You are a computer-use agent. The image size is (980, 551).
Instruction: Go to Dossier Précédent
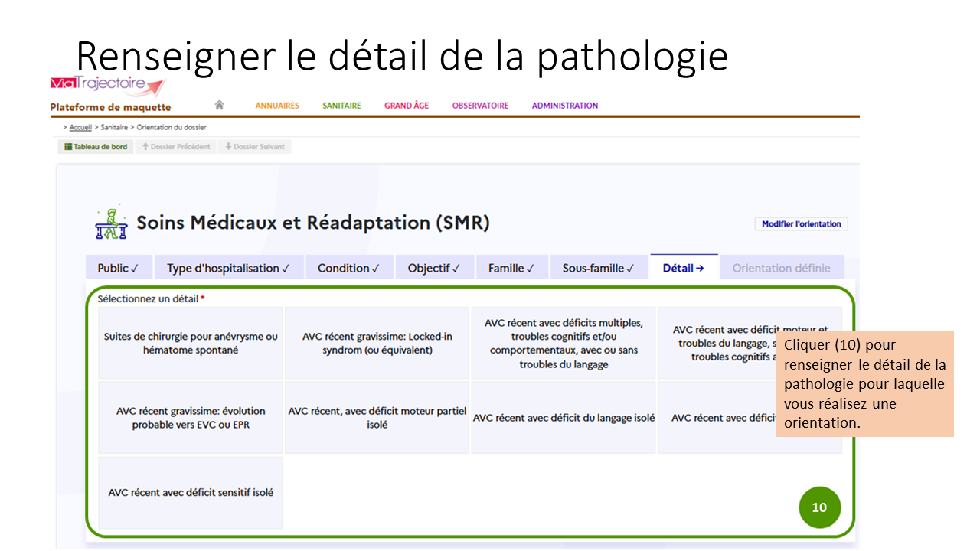pos(176,147)
